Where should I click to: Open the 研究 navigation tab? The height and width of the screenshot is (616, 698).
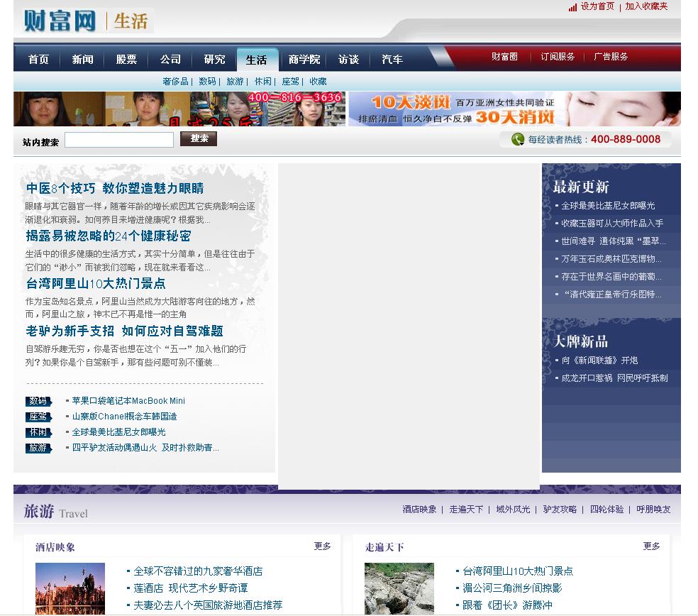pos(214,59)
